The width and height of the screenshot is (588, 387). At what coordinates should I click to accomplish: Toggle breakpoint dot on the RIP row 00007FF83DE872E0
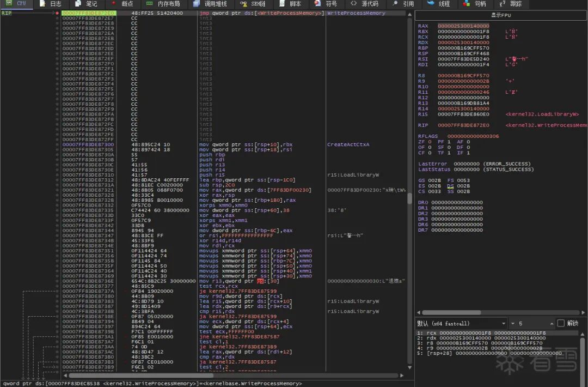click(57, 13)
